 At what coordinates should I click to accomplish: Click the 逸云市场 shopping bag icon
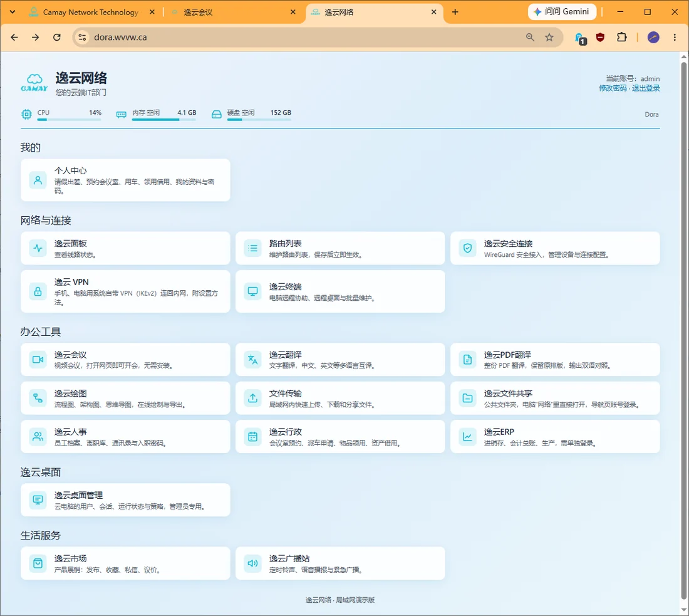pos(38,563)
